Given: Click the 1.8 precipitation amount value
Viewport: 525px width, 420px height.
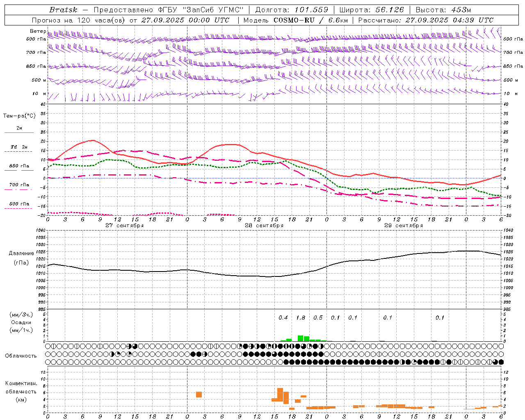Looking at the screenshot, I should [x=301, y=317].
